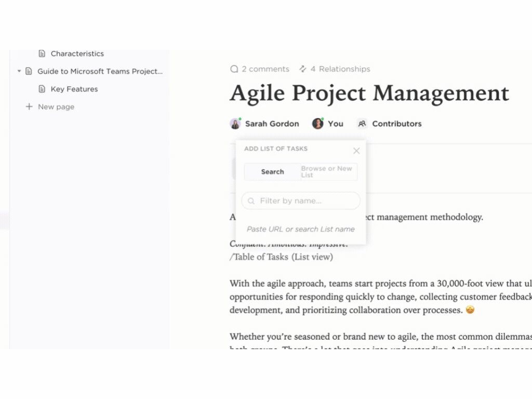The image size is (532, 399).
Task: Click paragraph starting With the agile approach
Action: [x=381, y=297]
